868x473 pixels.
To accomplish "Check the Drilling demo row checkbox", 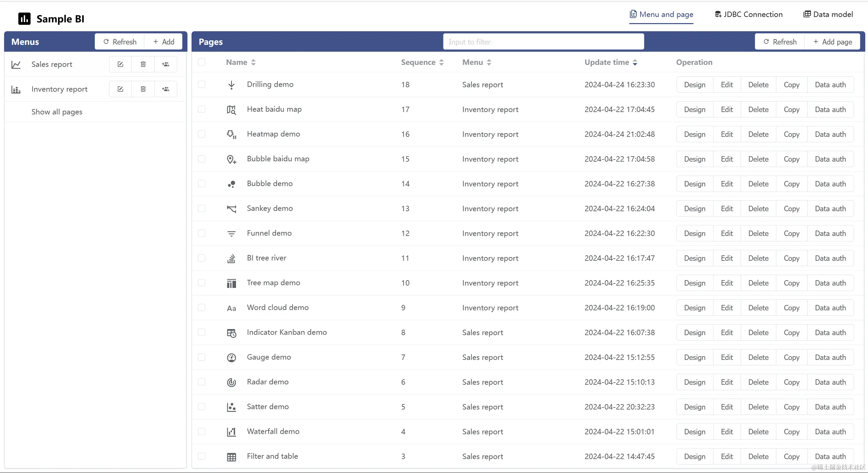I will (202, 85).
